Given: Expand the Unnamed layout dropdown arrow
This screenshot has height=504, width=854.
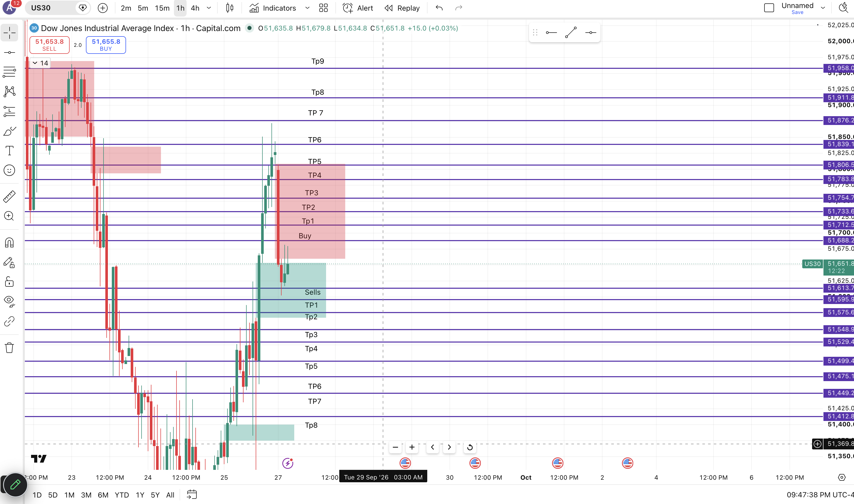Looking at the screenshot, I should coord(823,8).
